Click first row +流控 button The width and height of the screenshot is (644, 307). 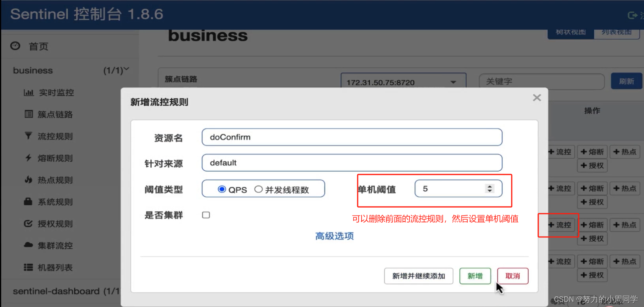click(x=560, y=152)
